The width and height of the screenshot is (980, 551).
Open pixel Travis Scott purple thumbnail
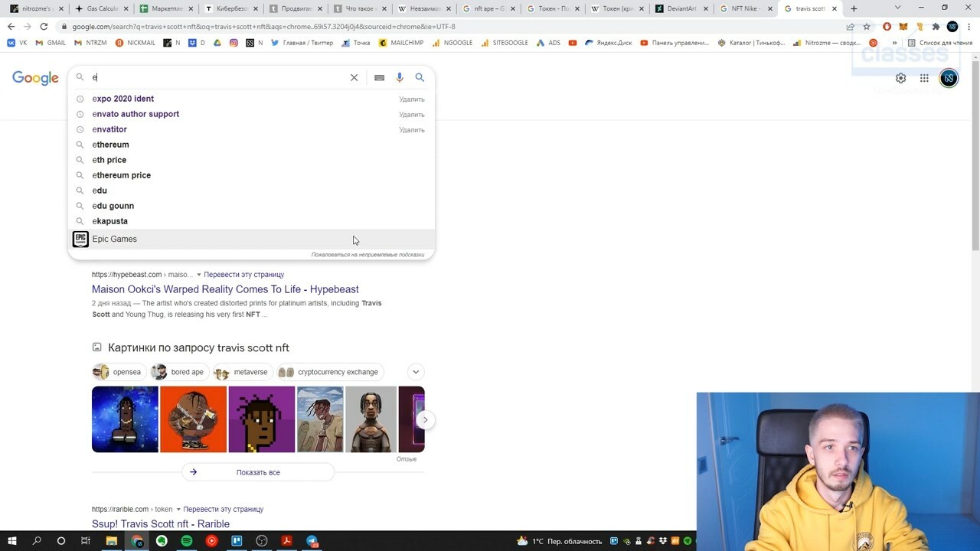click(x=261, y=419)
